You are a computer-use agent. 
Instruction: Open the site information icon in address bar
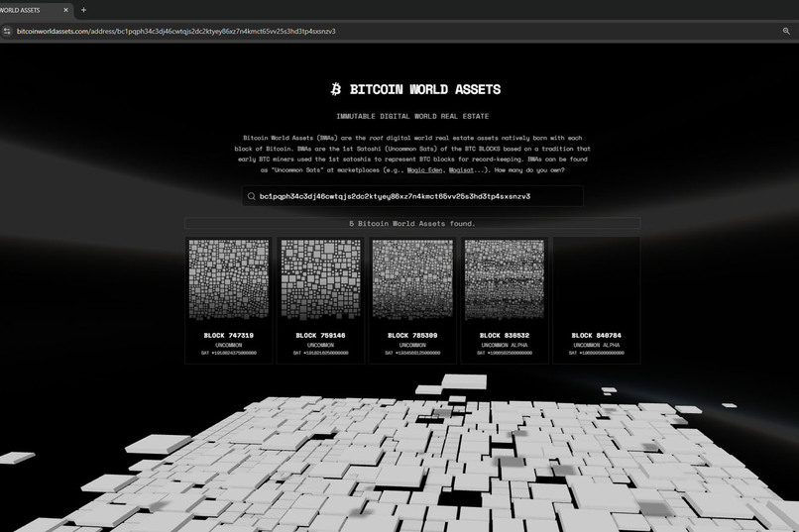click(x=7, y=31)
